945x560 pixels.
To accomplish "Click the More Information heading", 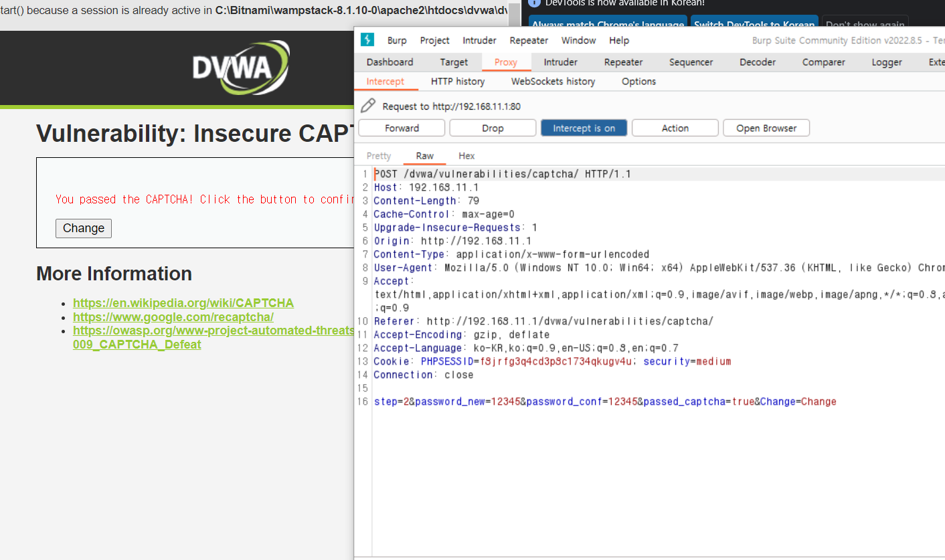I will tap(114, 274).
